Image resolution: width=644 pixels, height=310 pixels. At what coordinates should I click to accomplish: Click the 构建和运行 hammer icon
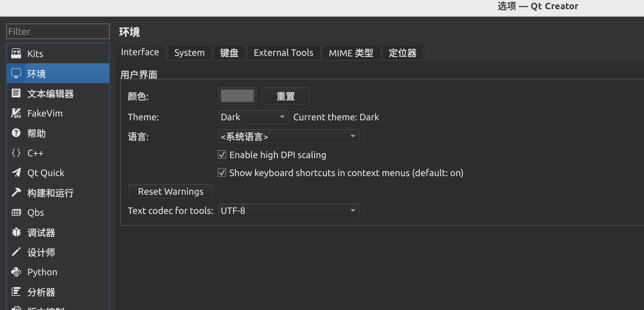(16, 193)
